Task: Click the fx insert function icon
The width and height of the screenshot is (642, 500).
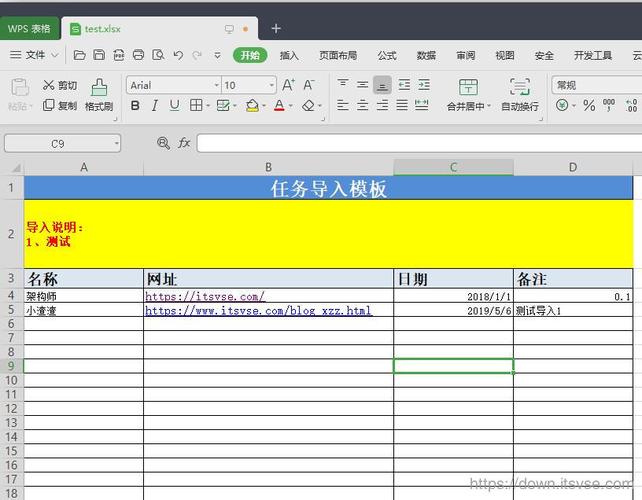Action: pos(184,143)
